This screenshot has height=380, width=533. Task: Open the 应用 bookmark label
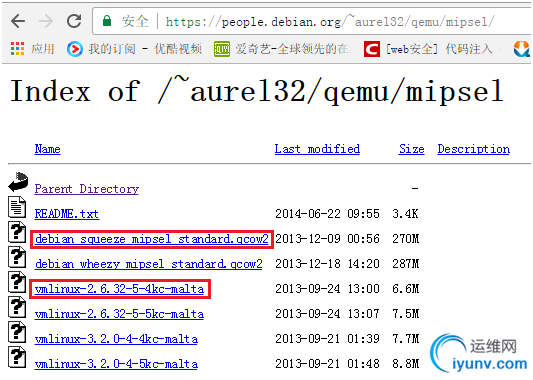tap(42, 49)
